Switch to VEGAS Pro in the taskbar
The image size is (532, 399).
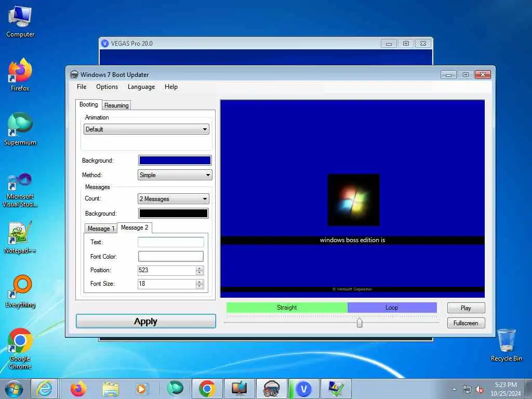coord(303,389)
